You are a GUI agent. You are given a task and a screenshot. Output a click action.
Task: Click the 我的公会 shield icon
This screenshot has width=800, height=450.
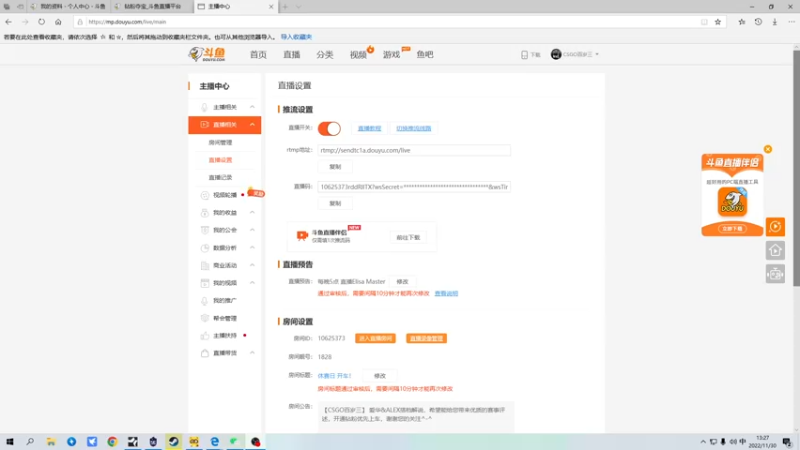(x=205, y=230)
